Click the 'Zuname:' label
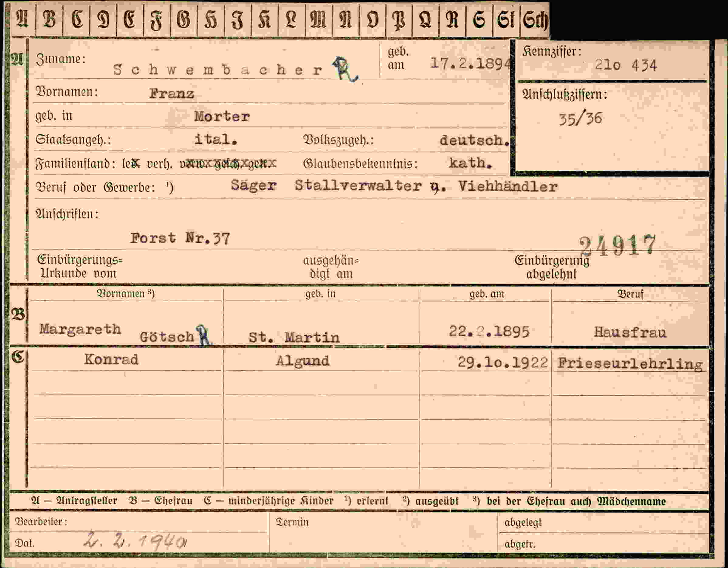728x568 pixels. 61,60
